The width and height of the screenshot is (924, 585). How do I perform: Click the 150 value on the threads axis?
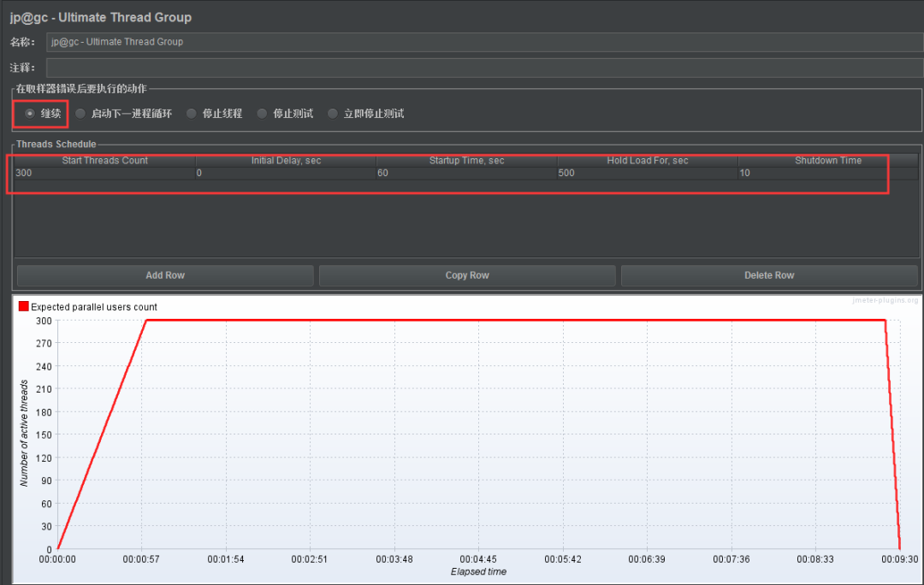(x=44, y=434)
